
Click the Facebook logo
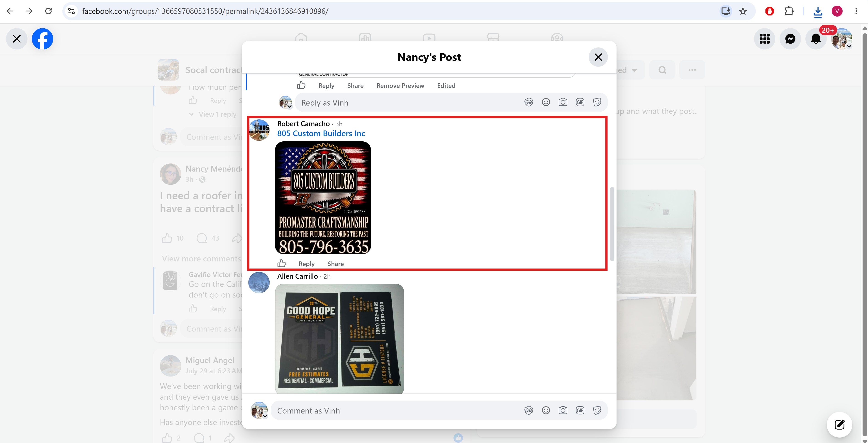click(42, 39)
